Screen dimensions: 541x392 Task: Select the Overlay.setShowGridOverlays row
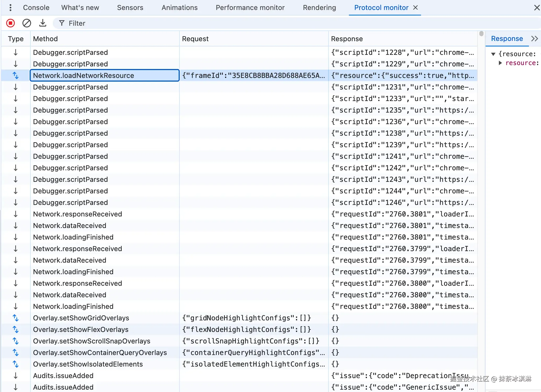pyautogui.click(x=239, y=318)
